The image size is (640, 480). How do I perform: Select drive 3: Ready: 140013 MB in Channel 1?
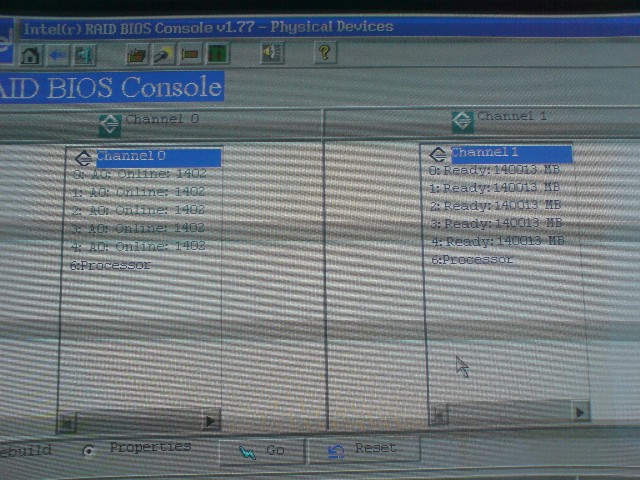coord(497,224)
